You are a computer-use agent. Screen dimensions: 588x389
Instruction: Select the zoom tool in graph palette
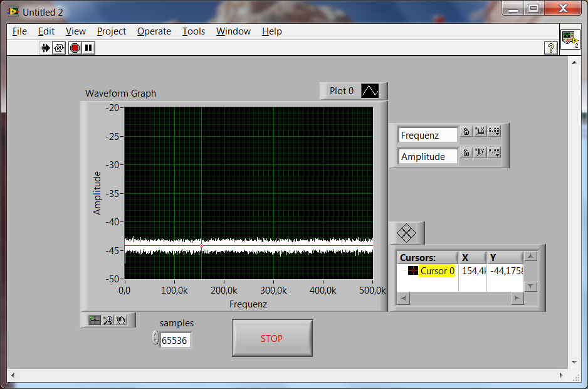point(108,320)
